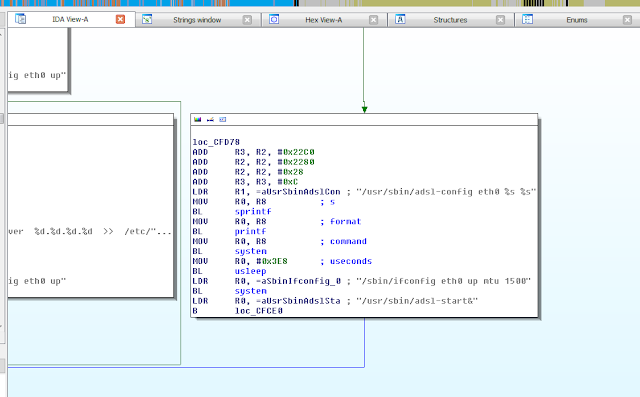Switch to the Hex View-A tab
The height and width of the screenshot is (397, 640).
[x=323, y=20]
